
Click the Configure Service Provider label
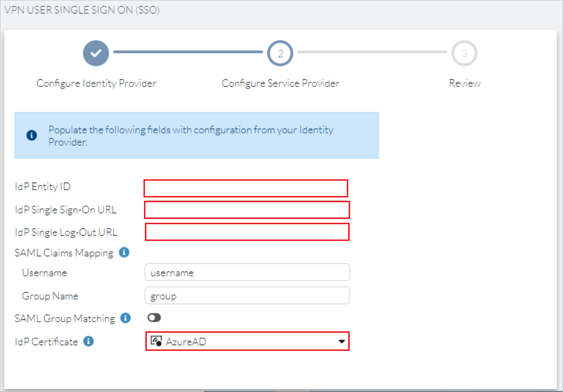tap(280, 83)
